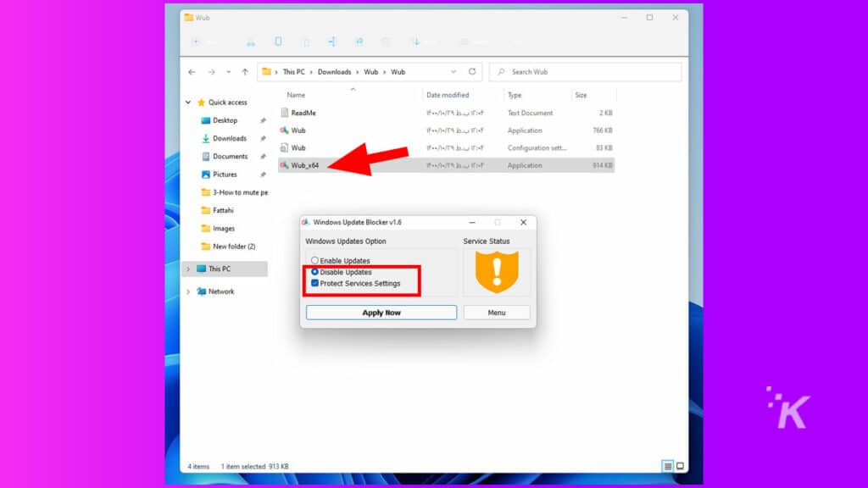
Task: Click the New plus icon in Explorer toolbar
Action: coord(196,42)
